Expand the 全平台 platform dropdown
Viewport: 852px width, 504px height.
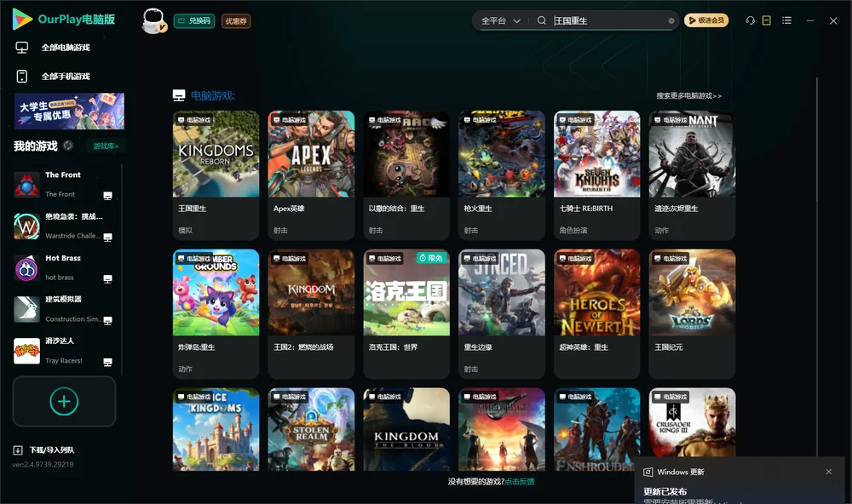[x=500, y=20]
